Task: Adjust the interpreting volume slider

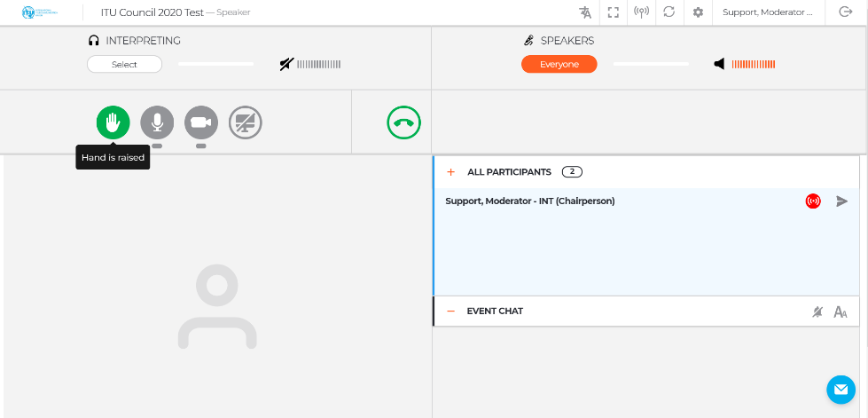Action: (x=216, y=64)
